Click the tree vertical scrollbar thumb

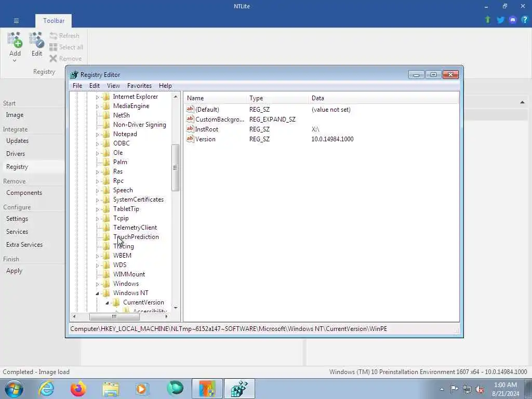click(175, 168)
